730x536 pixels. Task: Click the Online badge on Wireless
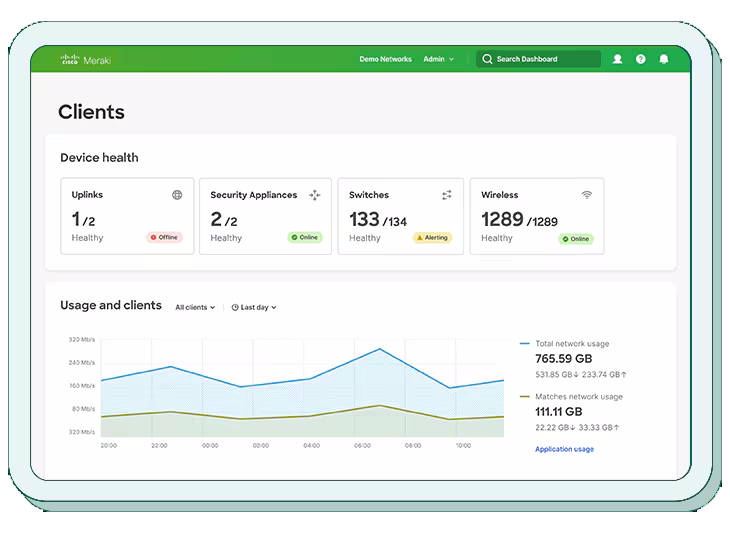[x=575, y=239]
